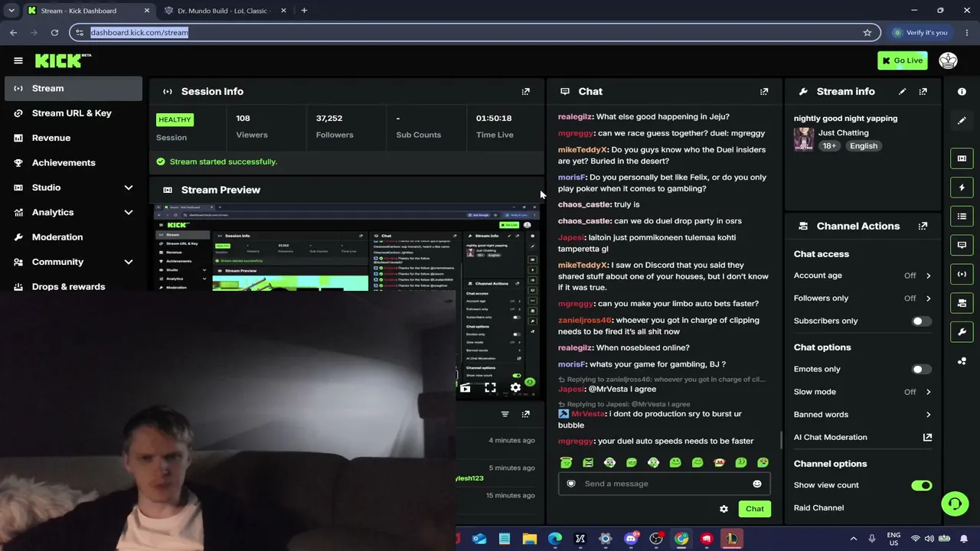
Task: Click the wrench icon in the right toolbar
Action: [962, 331]
